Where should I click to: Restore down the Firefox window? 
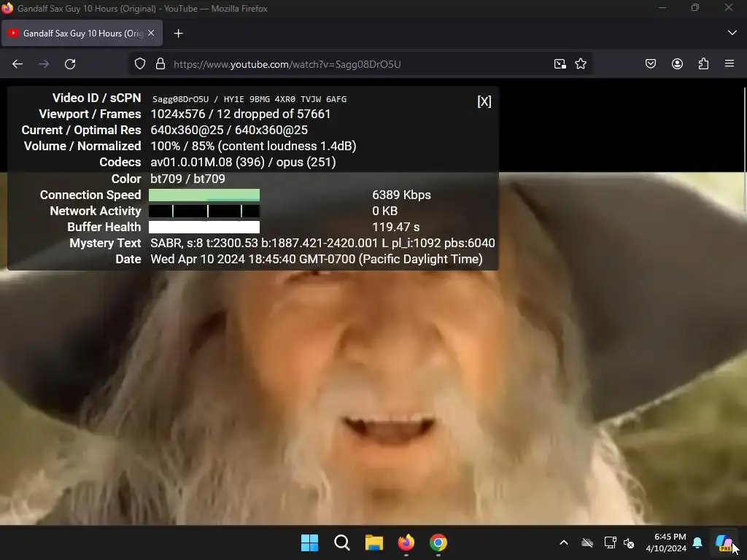[695, 8]
